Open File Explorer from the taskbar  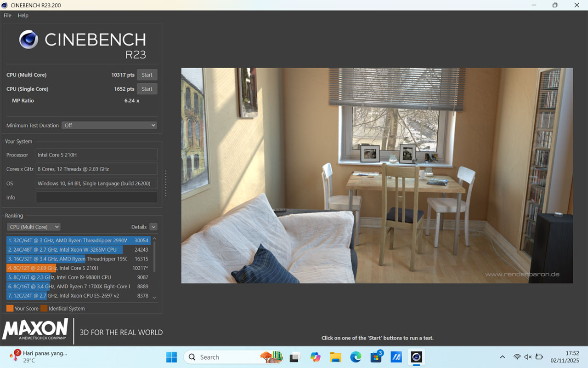(x=335, y=357)
